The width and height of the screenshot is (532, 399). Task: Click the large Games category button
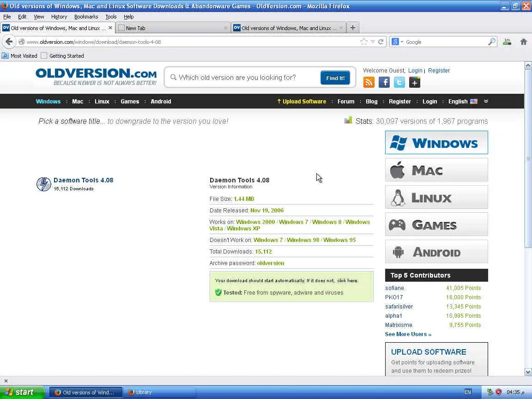click(436, 224)
